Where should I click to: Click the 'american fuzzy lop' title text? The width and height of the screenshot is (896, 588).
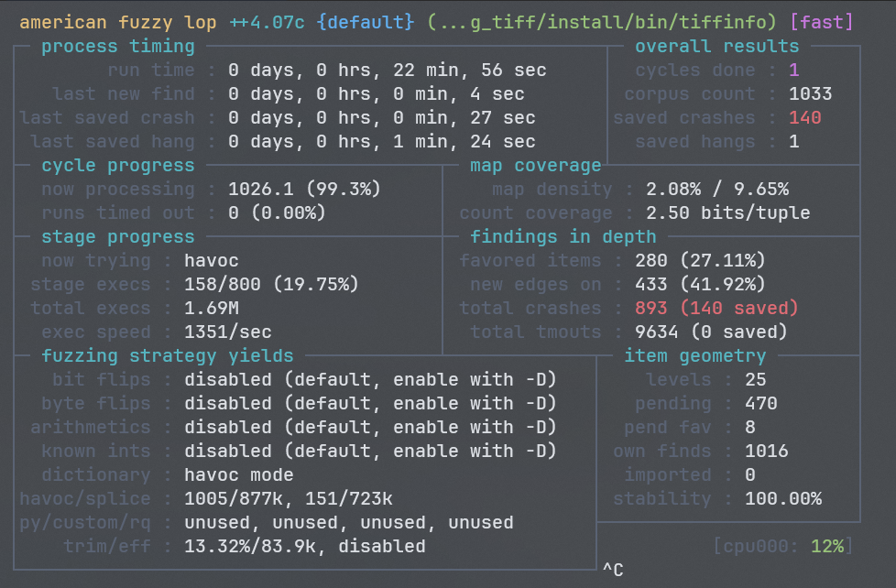(117, 22)
